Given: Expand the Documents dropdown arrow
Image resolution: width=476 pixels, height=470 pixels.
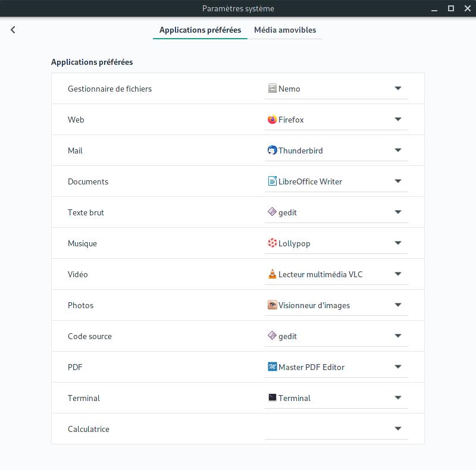Looking at the screenshot, I should 398,181.
